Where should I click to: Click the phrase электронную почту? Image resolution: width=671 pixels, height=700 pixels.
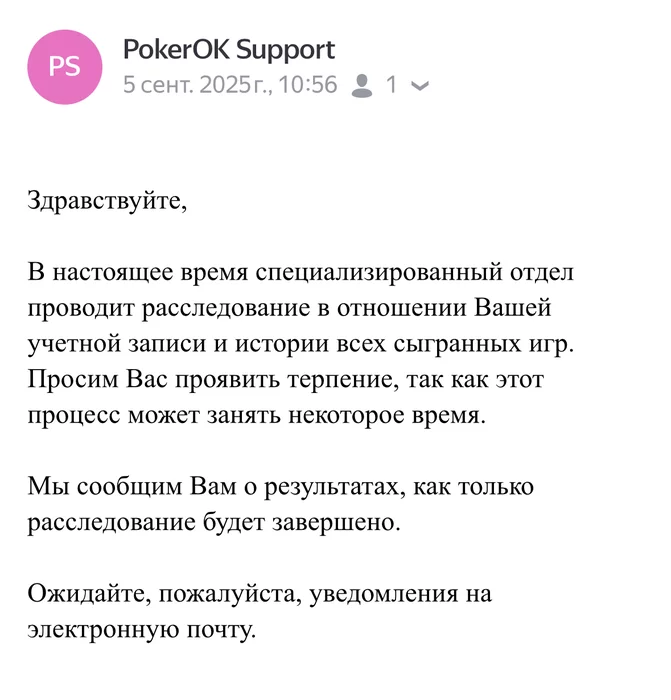point(140,632)
